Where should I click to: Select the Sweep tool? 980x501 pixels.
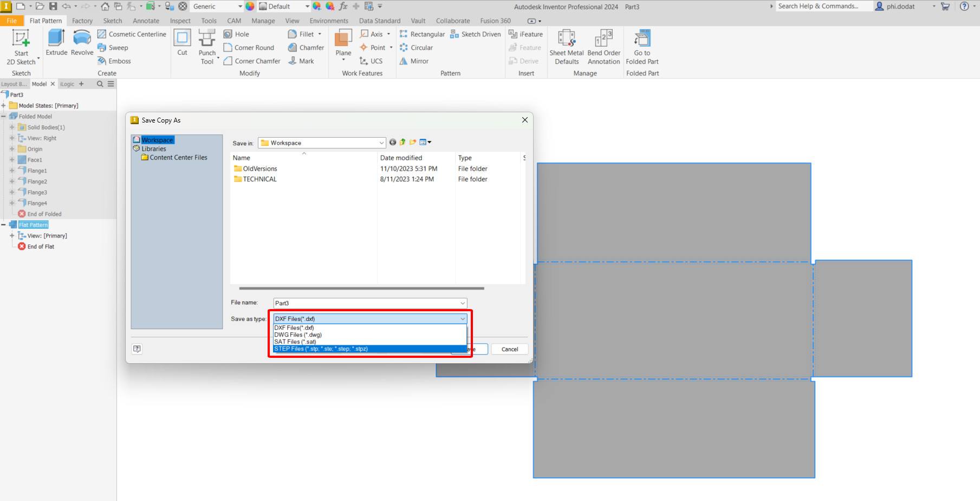tap(113, 48)
